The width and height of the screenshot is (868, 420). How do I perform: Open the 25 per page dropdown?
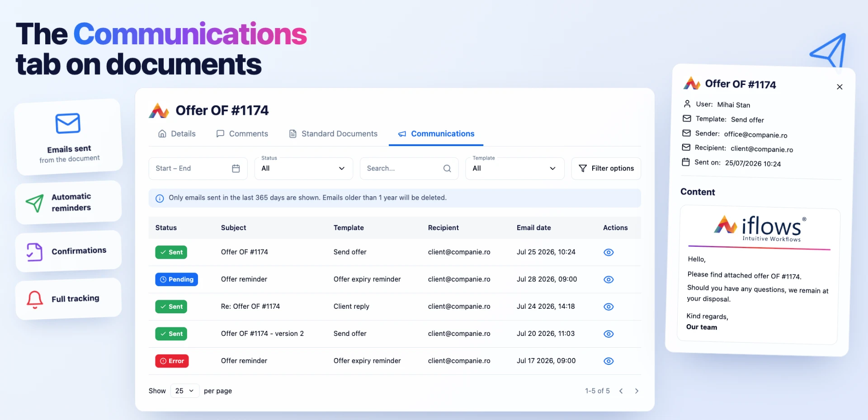(x=184, y=391)
